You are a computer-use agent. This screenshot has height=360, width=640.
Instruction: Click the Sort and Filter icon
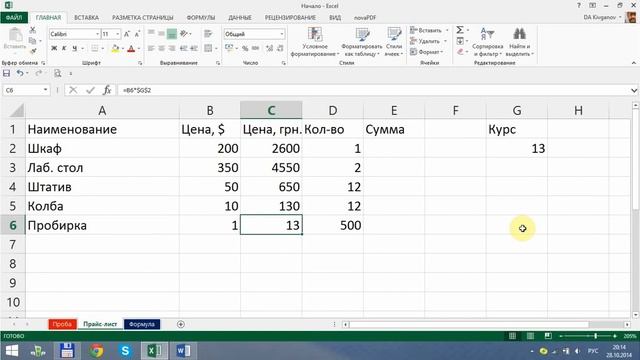(487, 34)
